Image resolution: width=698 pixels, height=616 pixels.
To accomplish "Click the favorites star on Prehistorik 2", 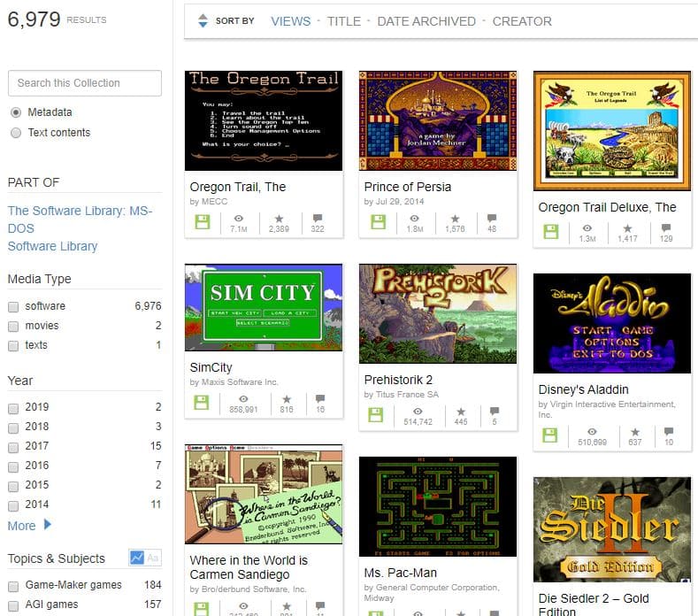I will (461, 412).
